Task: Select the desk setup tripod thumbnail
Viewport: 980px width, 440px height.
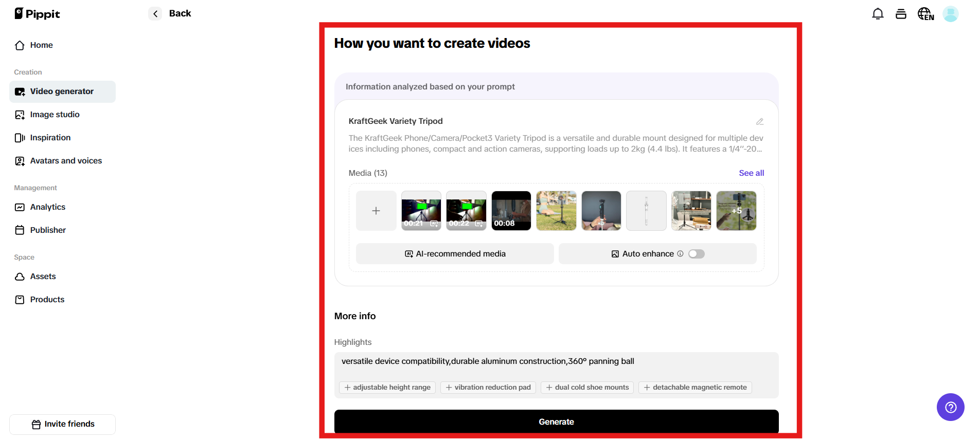Action: click(x=691, y=211)
